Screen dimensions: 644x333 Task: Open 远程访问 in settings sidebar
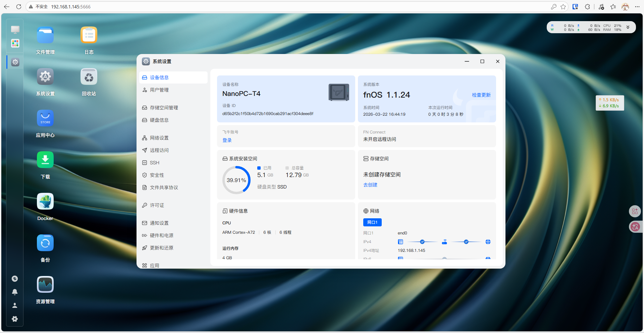tap(173, 150)
